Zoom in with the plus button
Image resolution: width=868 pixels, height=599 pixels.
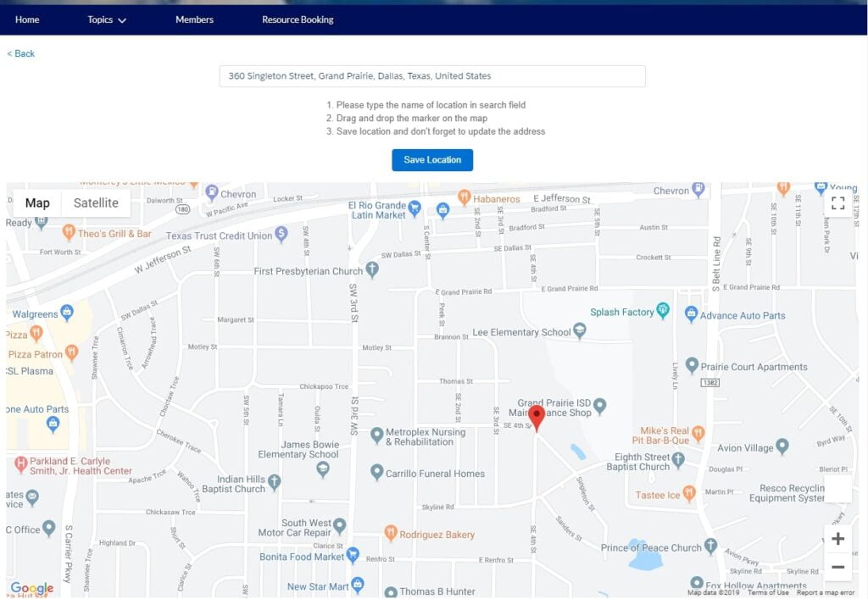click(837, 539)
